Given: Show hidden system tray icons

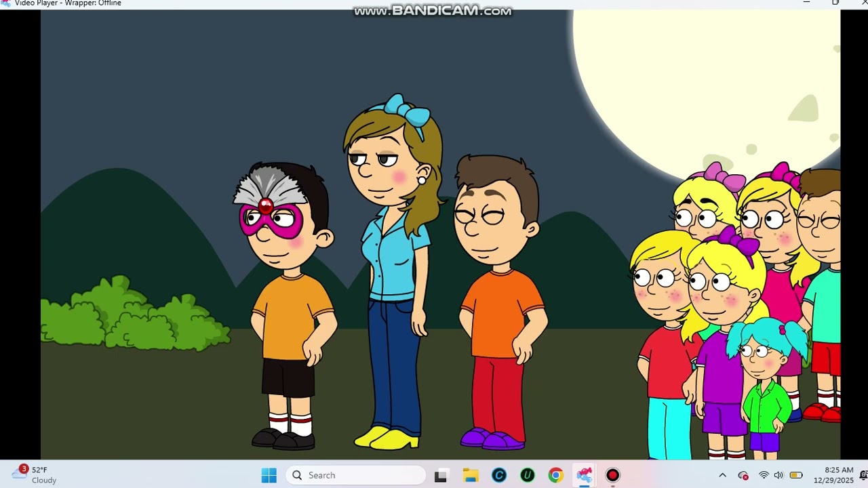Looking at the screenshot, I should [x=722, y=475].
